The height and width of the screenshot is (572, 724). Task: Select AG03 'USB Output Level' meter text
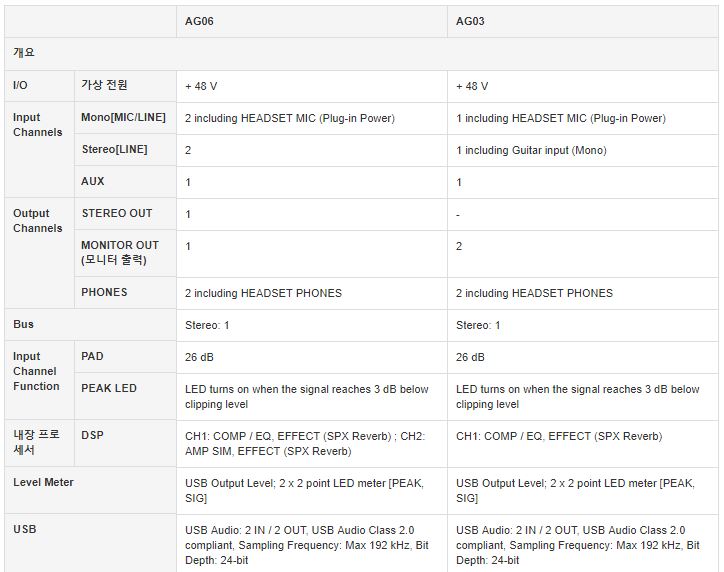click(x=575, y=491)
